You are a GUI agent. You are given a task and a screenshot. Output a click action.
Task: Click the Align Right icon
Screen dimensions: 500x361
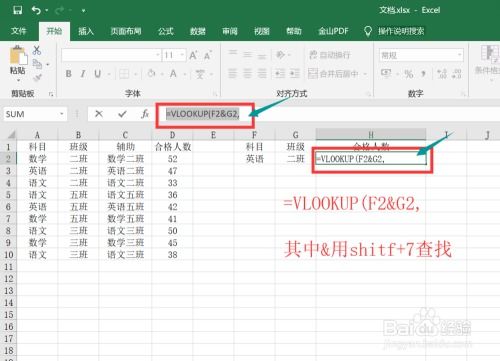coord(262,73)
